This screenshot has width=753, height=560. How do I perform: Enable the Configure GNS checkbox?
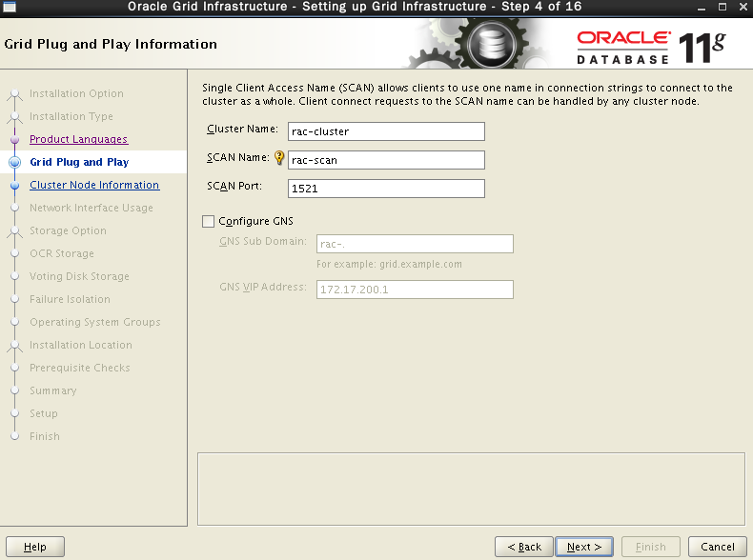[209, 221]
